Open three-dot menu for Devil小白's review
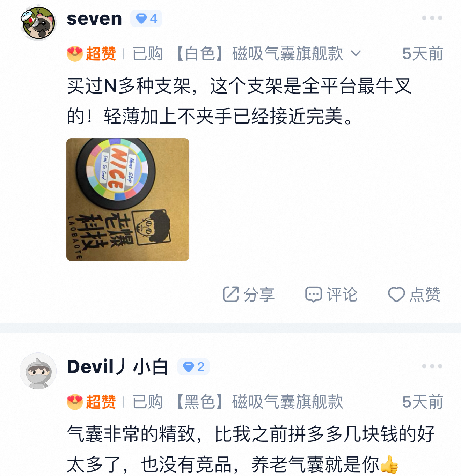This screenshot has height=476, width=461. click(x=432, y=366)
